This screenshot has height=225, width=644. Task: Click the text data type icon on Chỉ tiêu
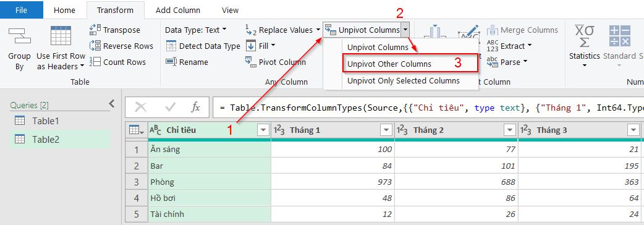pos(155,130)
